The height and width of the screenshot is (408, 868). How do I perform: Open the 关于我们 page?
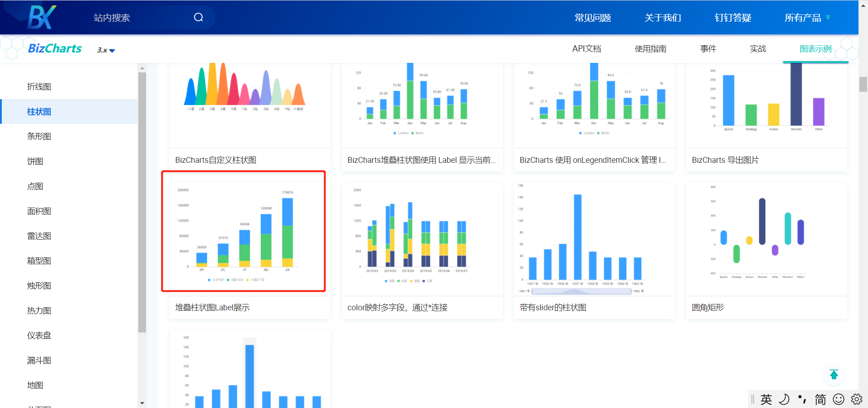click(x=663, y=18)
